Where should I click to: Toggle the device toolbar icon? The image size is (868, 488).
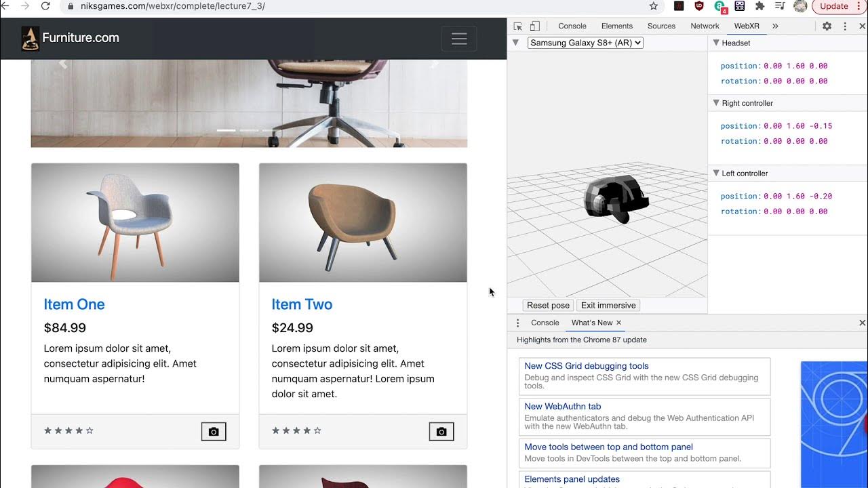pos(535,26)
